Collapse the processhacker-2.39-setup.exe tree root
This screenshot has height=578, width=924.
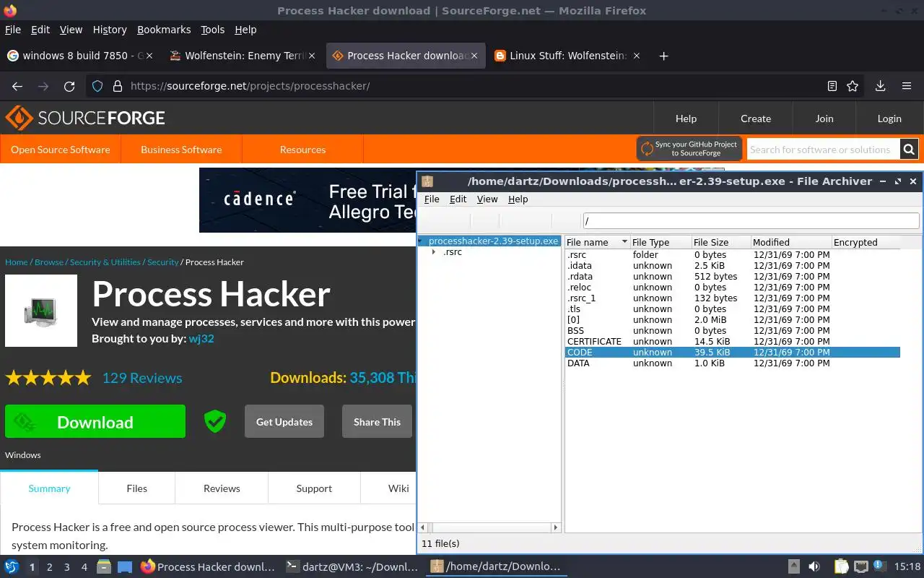420,241
